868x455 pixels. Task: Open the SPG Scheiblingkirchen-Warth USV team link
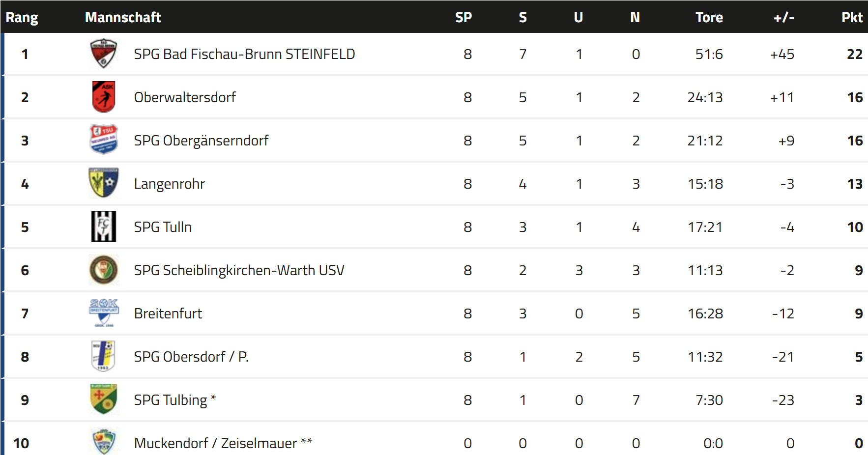[239, 270]
